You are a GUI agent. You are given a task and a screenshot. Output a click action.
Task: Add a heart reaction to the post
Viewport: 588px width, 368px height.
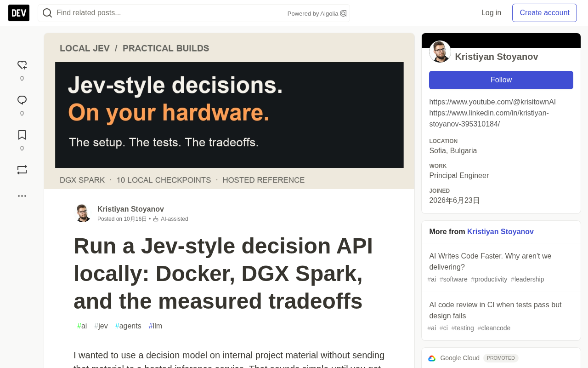[x=22, y=65]
